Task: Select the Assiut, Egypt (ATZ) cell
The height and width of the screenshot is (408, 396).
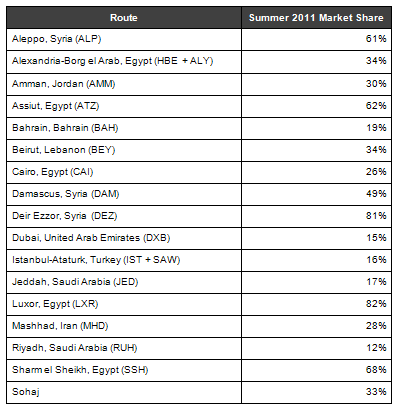Action: (x=124, y=106)
